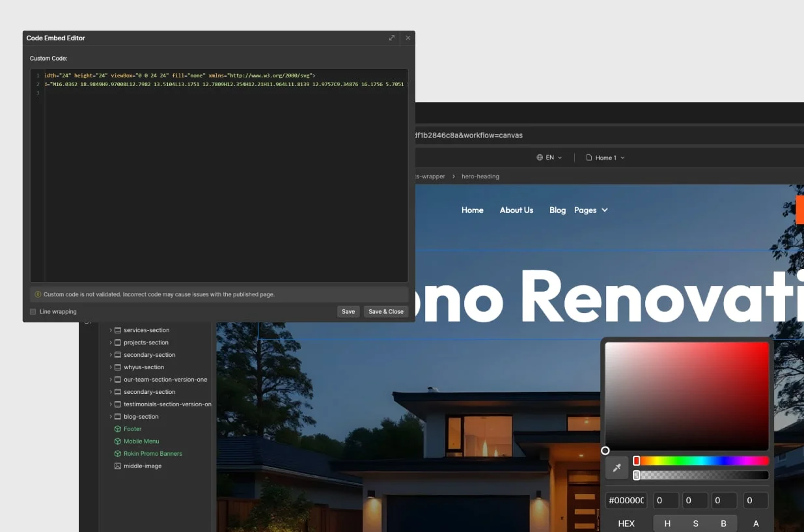Expand the projects-section tree row
The image size is (804, 532).
(x=111, y=343)
